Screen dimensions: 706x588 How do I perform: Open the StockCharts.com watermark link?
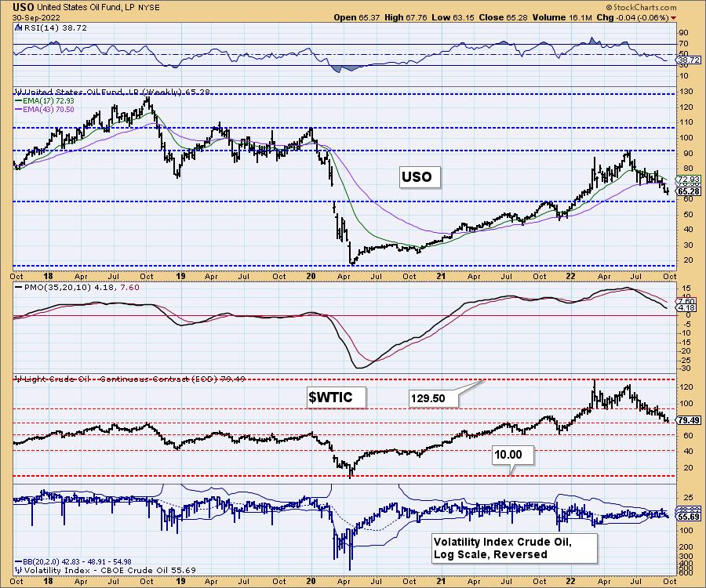642,7
